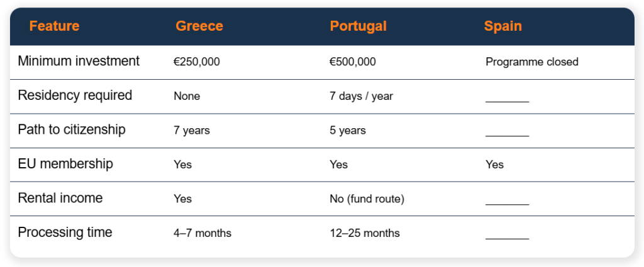Select the Spain column header
Screen dimensions: 644x267
[502, 26]
